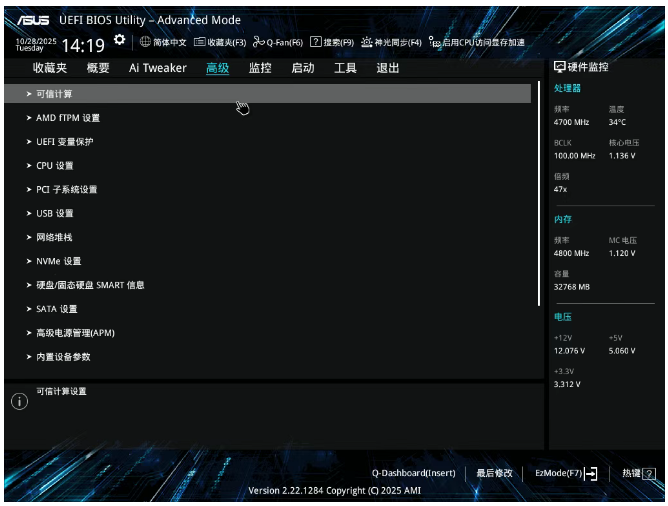Click the 热键 question mark icon

tap(650, 473)
